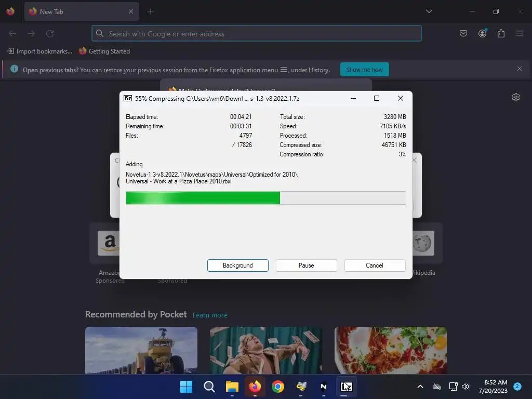Open the list all tabs chevron

pyautogui.click(x=429, y=11)
